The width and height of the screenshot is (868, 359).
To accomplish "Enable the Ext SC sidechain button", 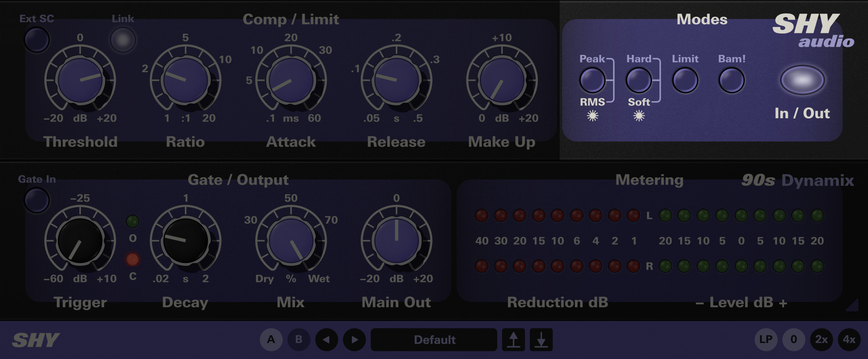I will 37,40.
